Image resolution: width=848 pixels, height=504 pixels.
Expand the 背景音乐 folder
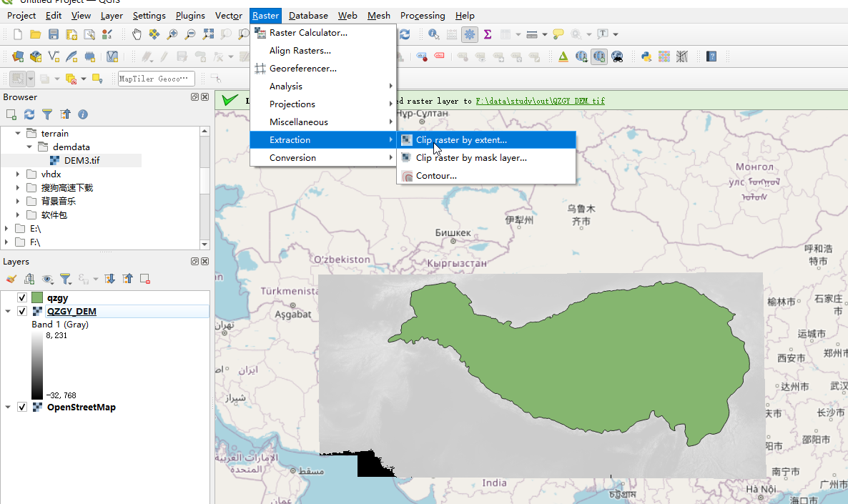pyautogui.click(x=18, y=201)
